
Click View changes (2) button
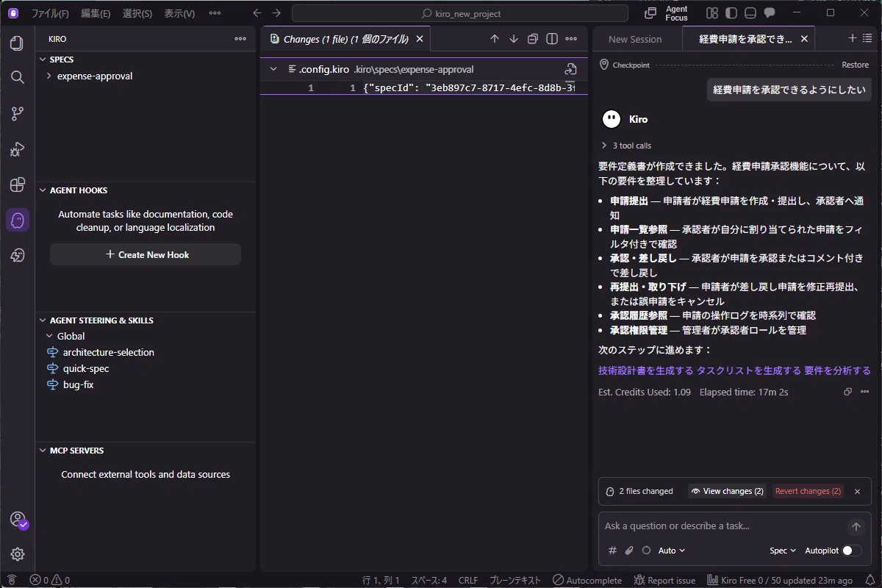(728, 491)
